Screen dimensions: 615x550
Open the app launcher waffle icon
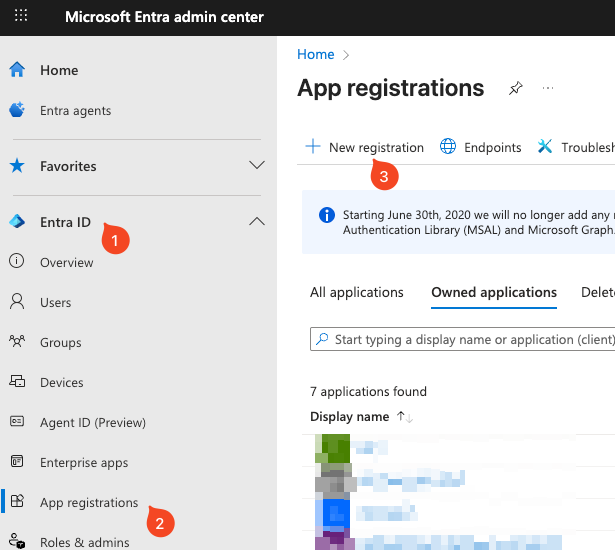pos(21,17)
